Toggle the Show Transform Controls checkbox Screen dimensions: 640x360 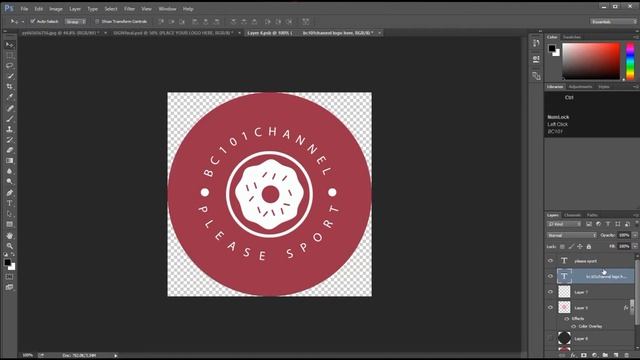pyautogui.click(x=97, y=21)
